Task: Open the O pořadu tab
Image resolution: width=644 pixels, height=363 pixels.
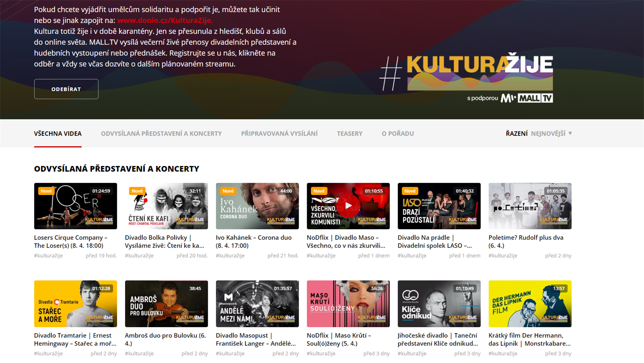Action: point(397,133)
